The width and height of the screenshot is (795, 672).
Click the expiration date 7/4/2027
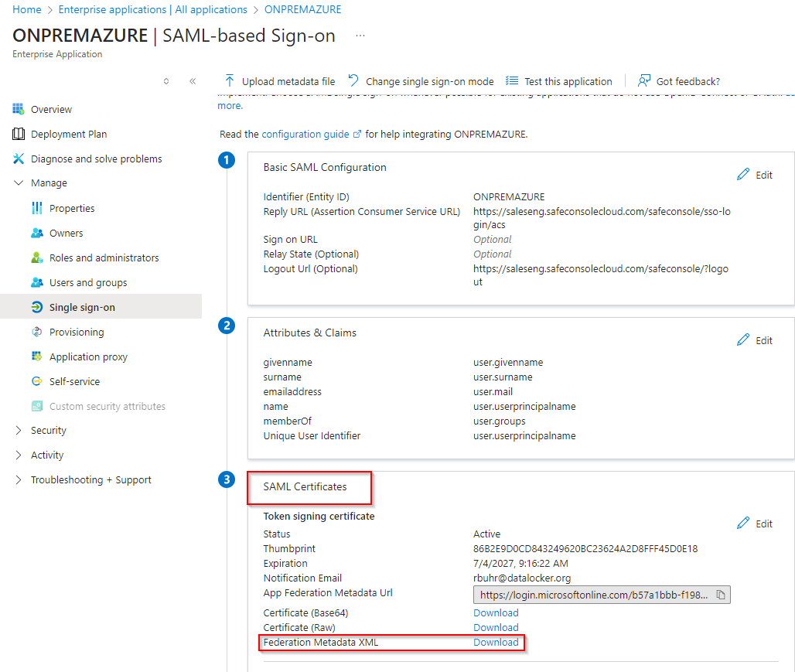[520, 564]
